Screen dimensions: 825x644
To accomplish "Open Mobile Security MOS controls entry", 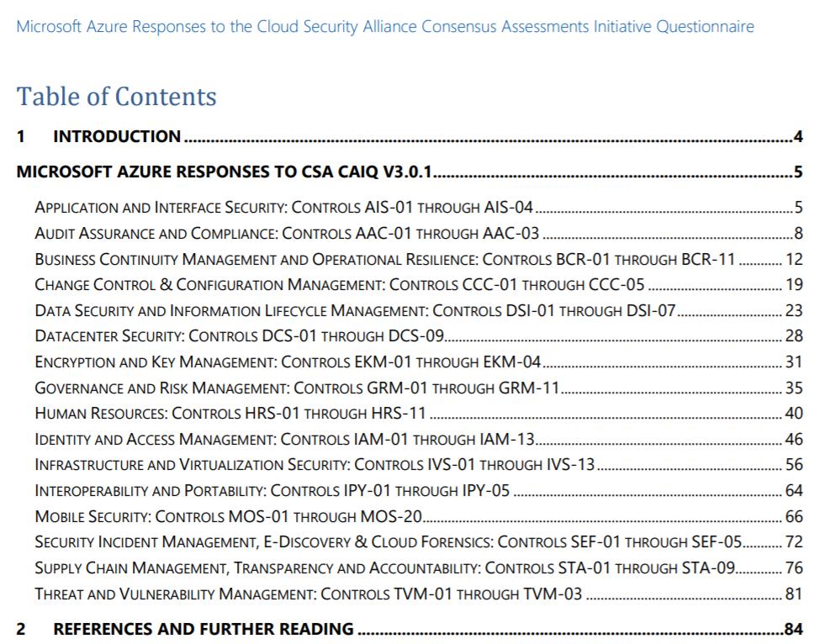I will (x=419, y=516).
